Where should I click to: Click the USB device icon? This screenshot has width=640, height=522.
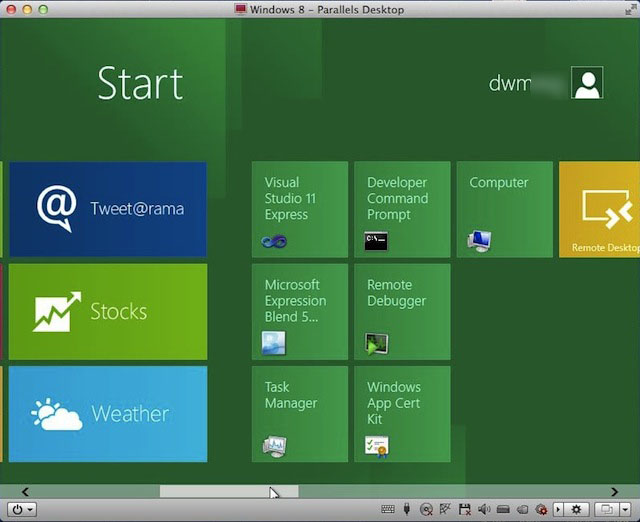pyautogui.click(x=407, y=509)
